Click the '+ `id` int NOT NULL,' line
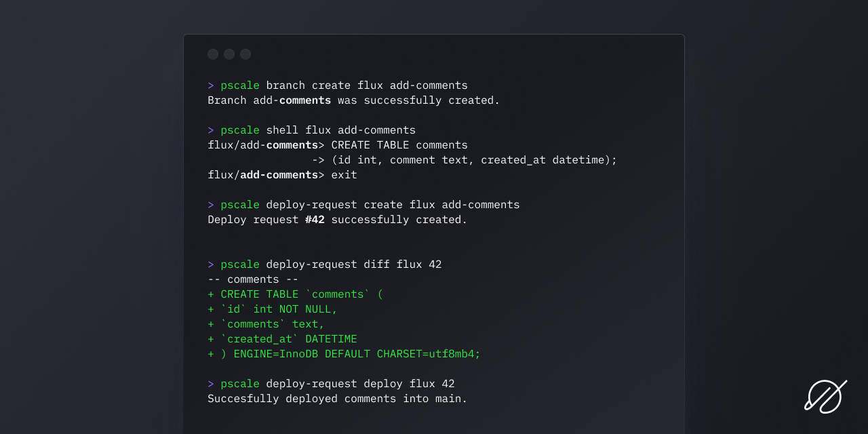Image resolution: width=868 pixels, height=434 pixels. tap(273, 309)
